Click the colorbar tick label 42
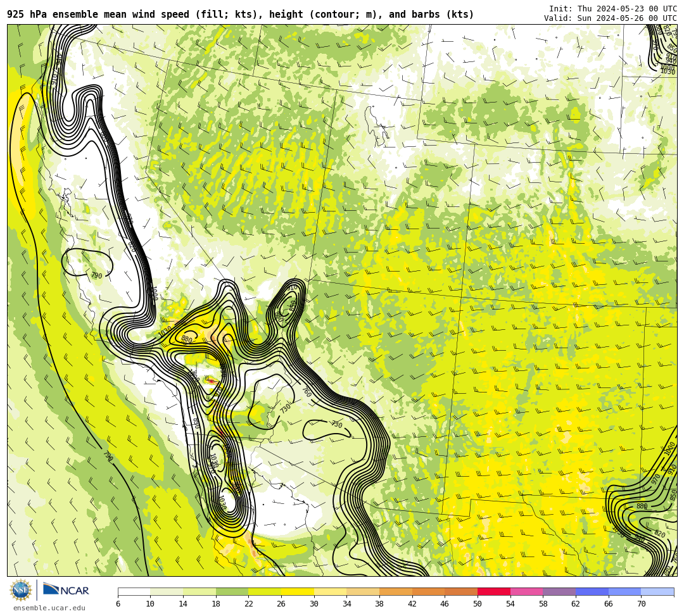Screen dimensions: 684x616 click(x=412, y=604)
